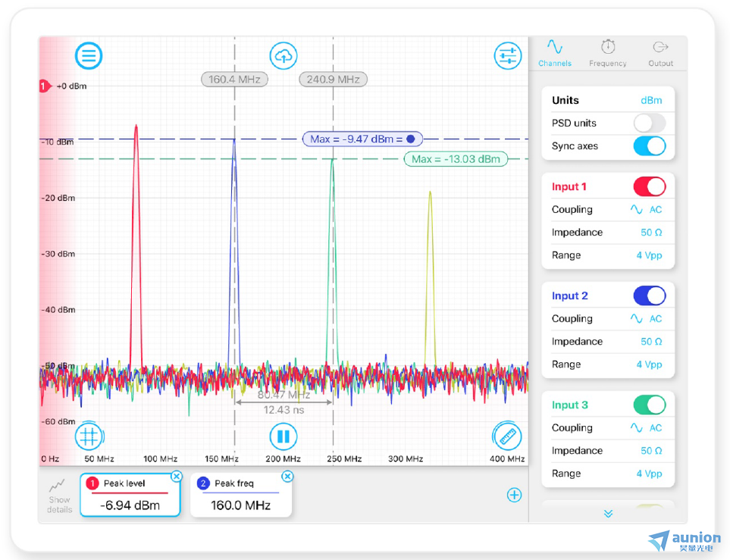Click the -60 dBm axis label
730x560 pixels.
pos(58,421)
